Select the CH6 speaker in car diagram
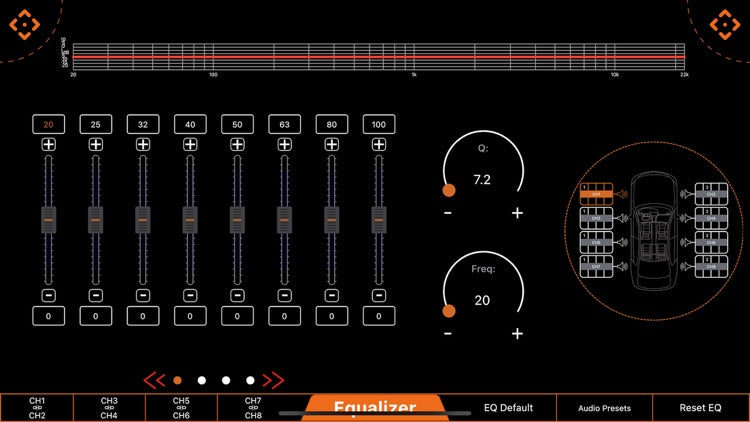The height and width of the screenshot is (422, 750). pyautogui.click(x=711, y=243)
